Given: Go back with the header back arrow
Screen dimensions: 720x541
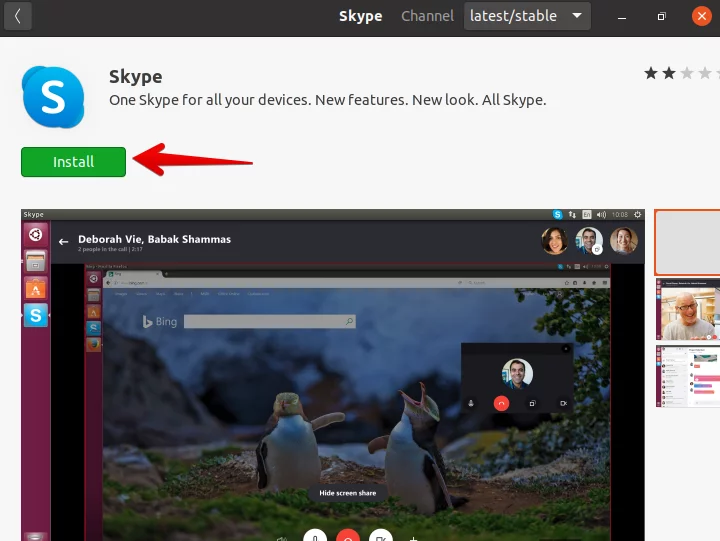Looking at the screenshot, I should tap(17, 16).
